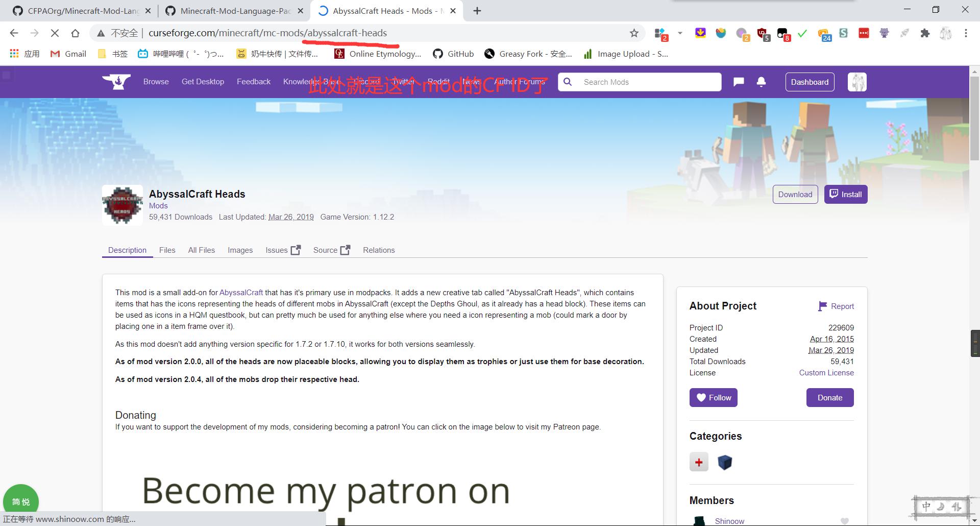
Task: Click the Donate button
Action: [x=830, y=398]
